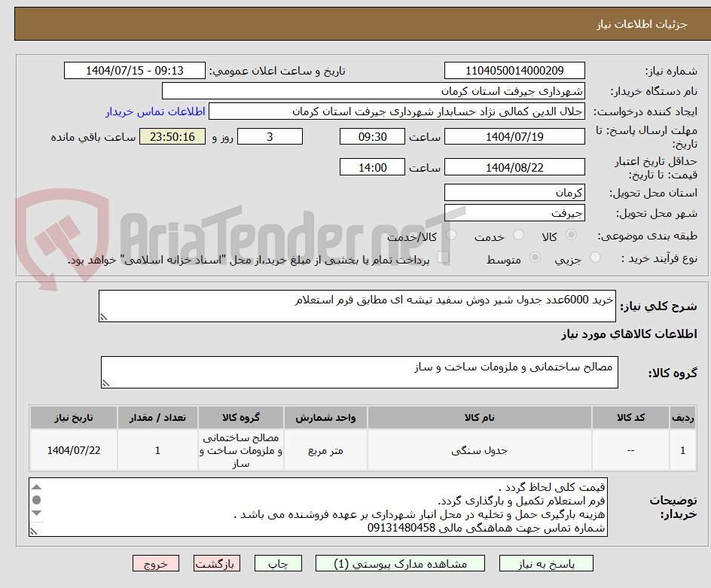Select the کالا/خدمت combined option
The width and height of the screenshot is (711, 588).
pyautogui.click(x=450, y=233)
